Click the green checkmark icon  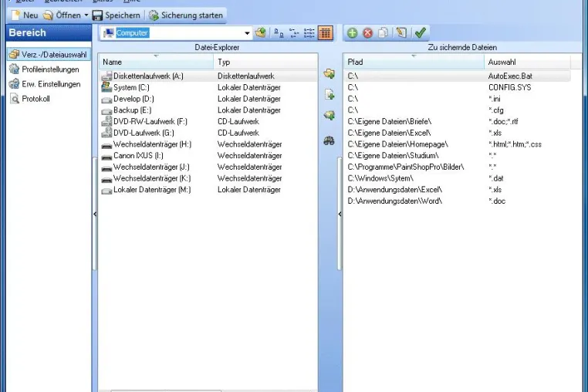click(421, 33)
